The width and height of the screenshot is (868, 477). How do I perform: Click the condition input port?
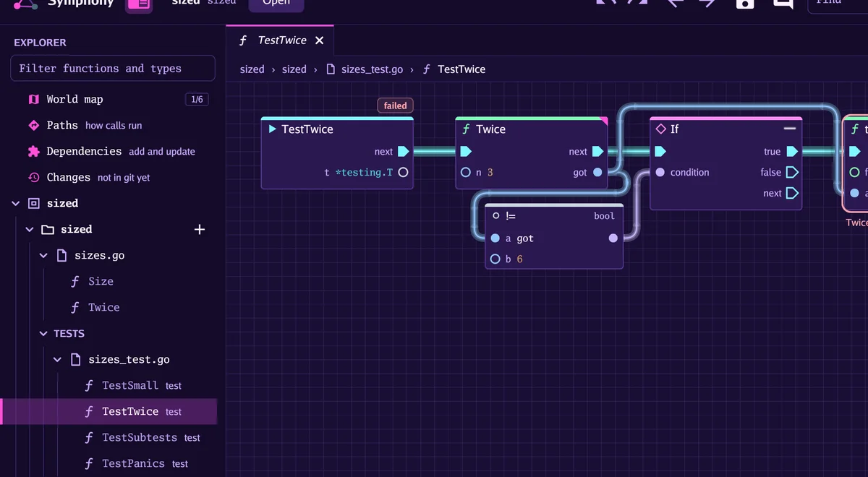pos(660,172)
